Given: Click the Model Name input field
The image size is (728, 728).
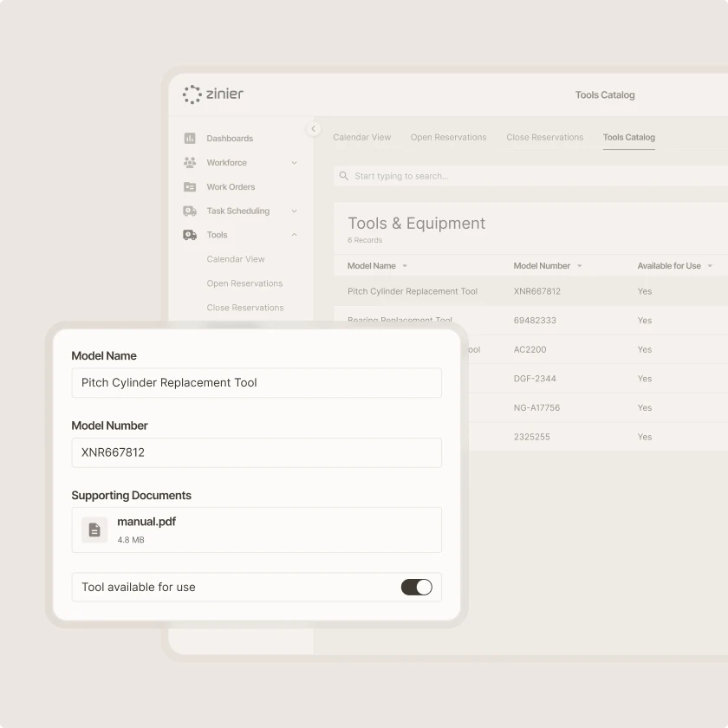Looking at the screenshot, I should click(257, 382).
